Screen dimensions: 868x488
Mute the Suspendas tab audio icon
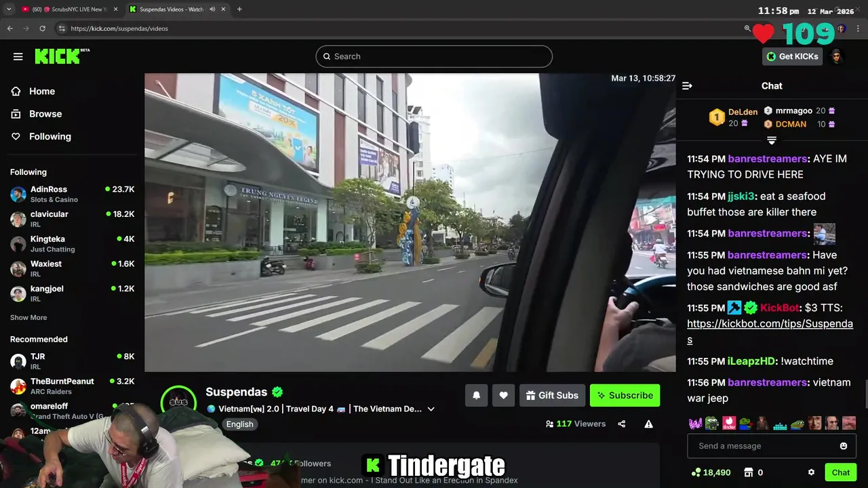(x=212, y=9)
